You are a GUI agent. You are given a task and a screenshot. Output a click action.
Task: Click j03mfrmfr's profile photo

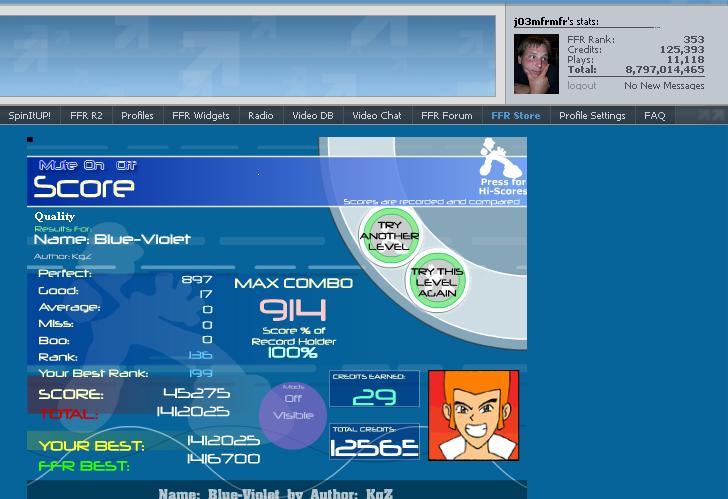pyautogui.click(x=536, y=64)
